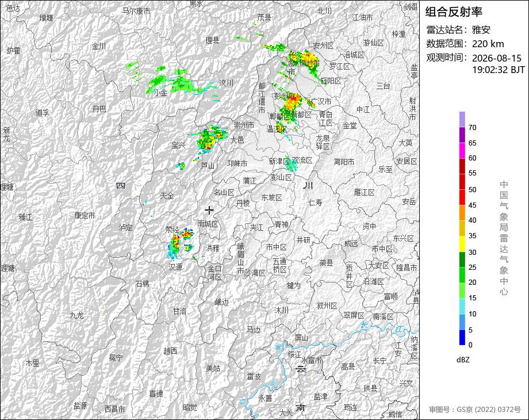Click the magenta 60 dBZ legend band
This screenshot has height=420, width=529.
pos(462,151)
